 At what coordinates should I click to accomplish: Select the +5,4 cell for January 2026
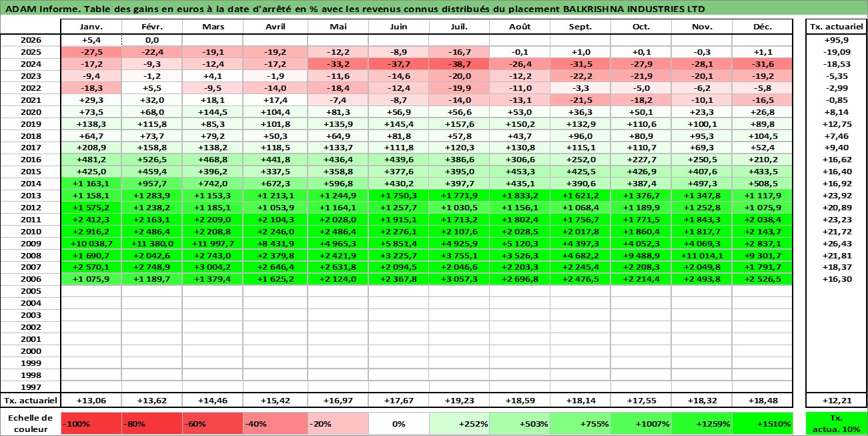pyautogui.click(x=91, y=40)
